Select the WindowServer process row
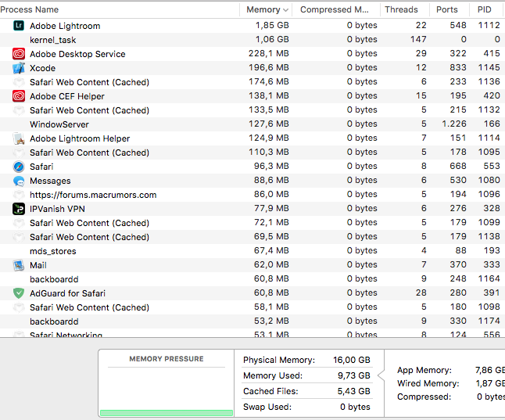The width and height of the screenshot is (505, 420). [252, 124]
